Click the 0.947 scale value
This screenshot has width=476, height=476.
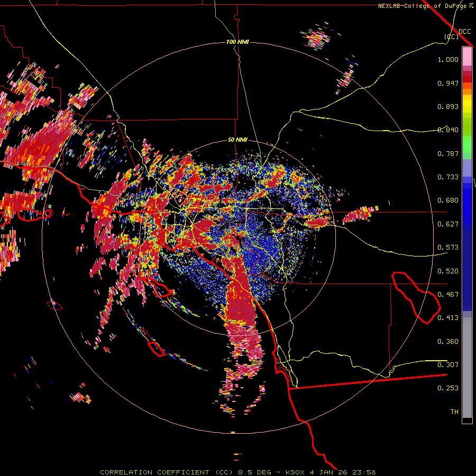pyautogui.click(x=448, y=83)
